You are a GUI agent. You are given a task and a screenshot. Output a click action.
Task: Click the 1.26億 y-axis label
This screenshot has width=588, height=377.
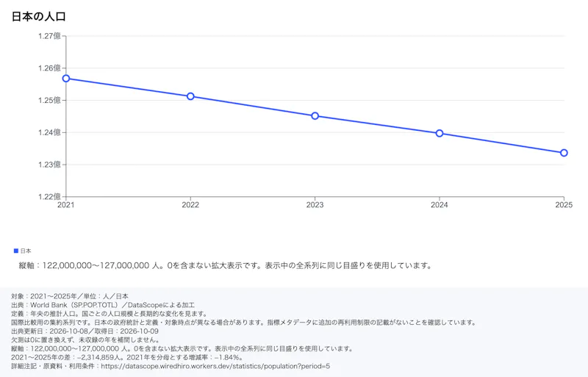[x=49, y=68]
